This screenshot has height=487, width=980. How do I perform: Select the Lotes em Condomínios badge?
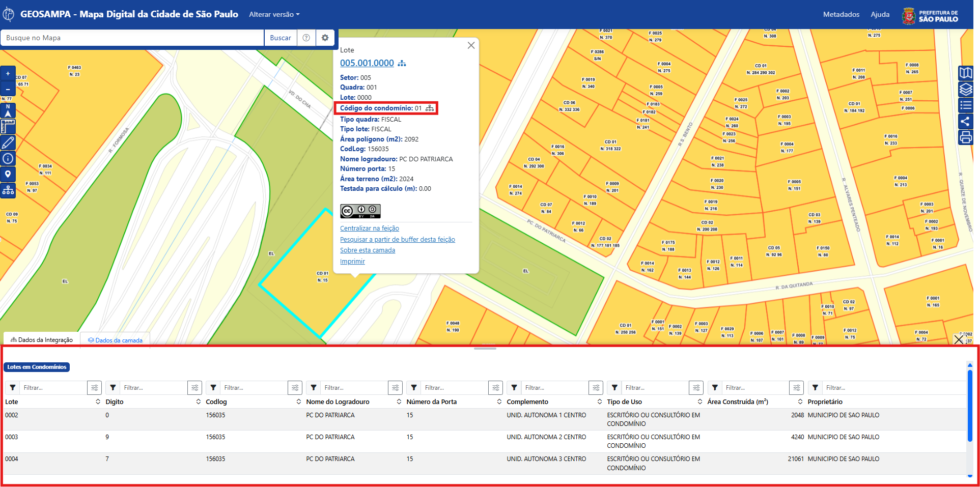coord(37,367)
